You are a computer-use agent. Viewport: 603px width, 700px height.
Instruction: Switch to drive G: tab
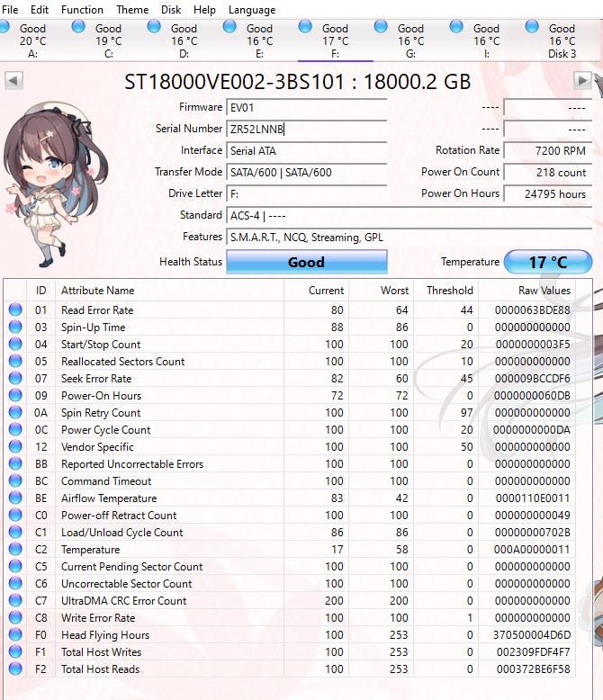pos(411,40)
